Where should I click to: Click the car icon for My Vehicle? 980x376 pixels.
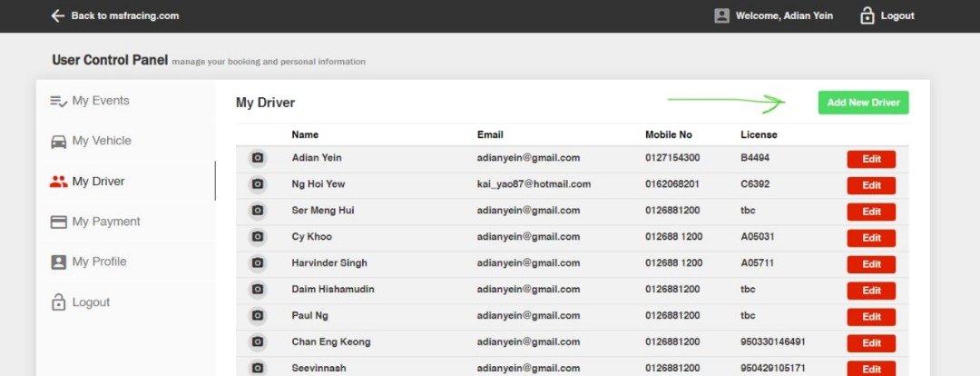[59, 142]
